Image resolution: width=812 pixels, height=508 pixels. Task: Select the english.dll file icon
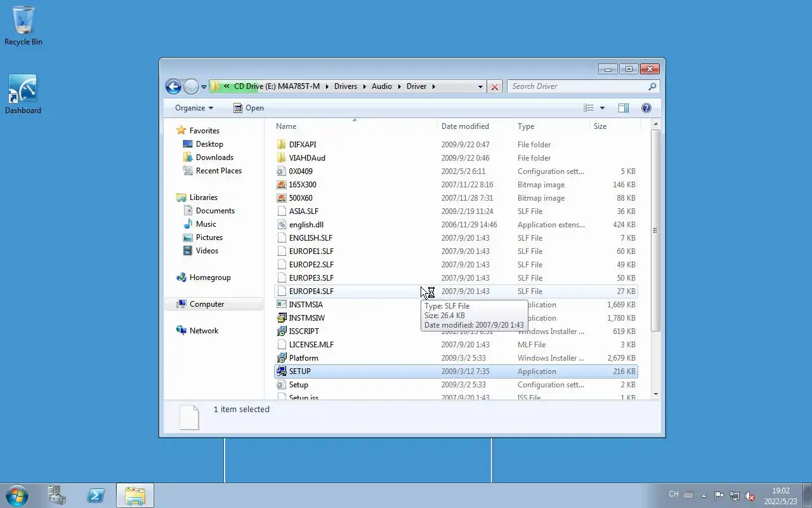[x=282, y=225]
